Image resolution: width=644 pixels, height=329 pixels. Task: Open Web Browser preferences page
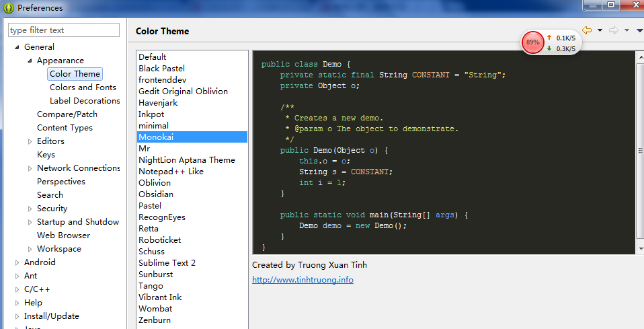[64, 235]
